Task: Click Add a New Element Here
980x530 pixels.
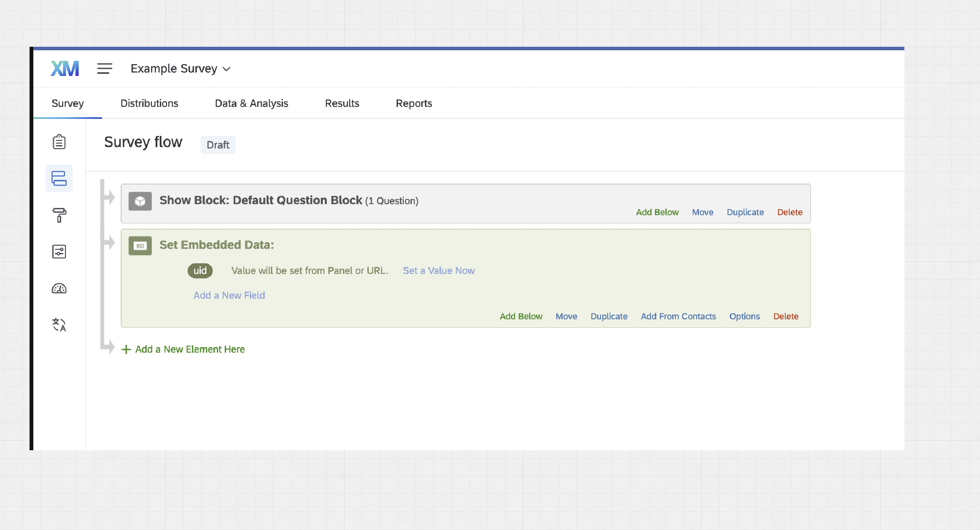Action: (183, 349)
